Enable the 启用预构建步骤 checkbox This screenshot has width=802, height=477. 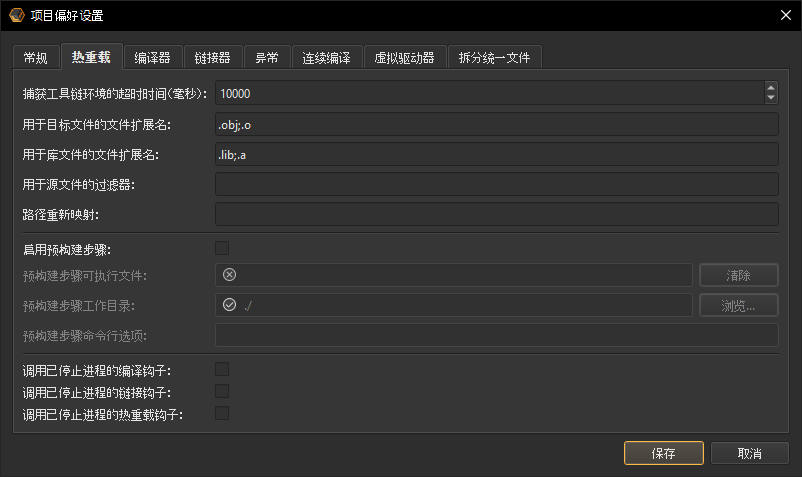[222, 248]
